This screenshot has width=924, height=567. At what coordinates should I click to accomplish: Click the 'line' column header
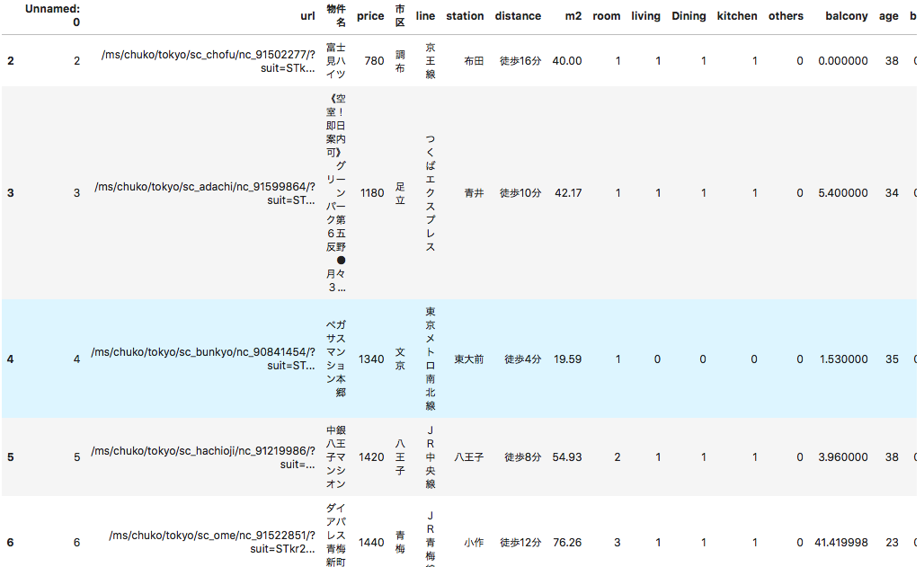(425, 16)
